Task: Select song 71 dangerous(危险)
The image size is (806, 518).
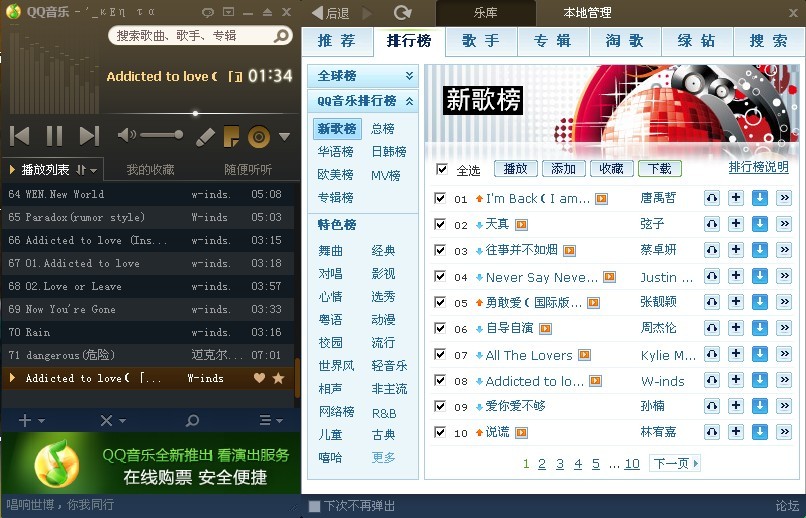Action: click(x=149, y=355)
